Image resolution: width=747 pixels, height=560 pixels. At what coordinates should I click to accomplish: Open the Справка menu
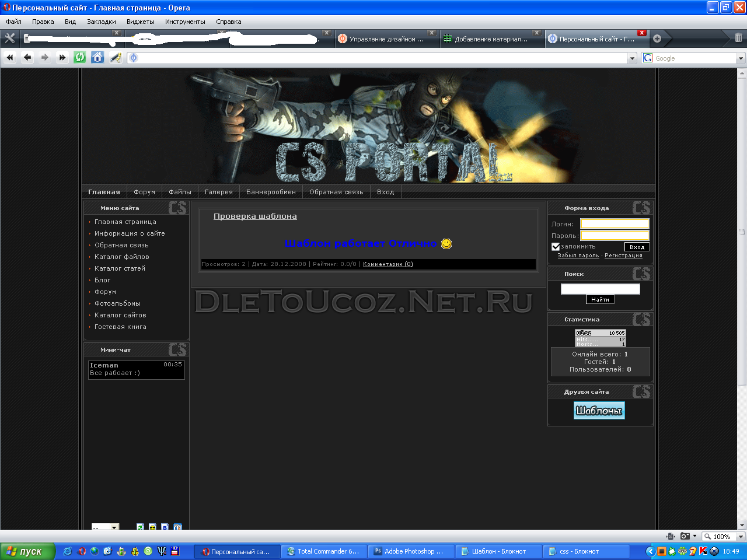(229, 22)
